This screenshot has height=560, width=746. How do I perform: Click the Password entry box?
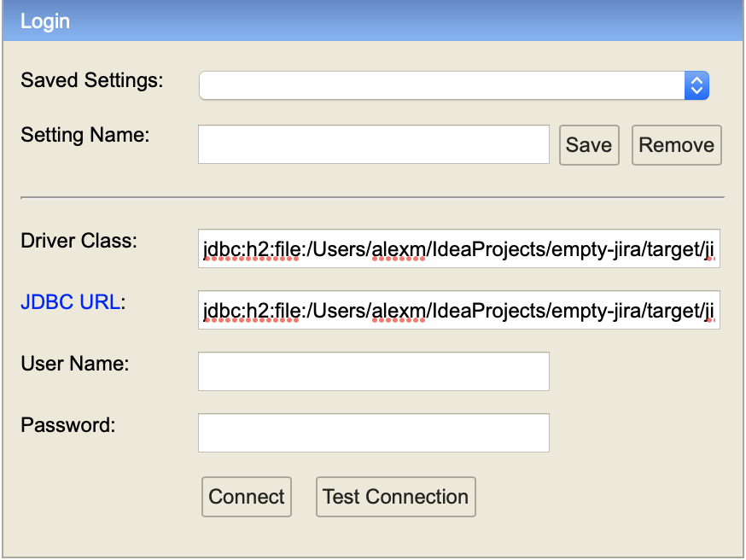[373, 432]
